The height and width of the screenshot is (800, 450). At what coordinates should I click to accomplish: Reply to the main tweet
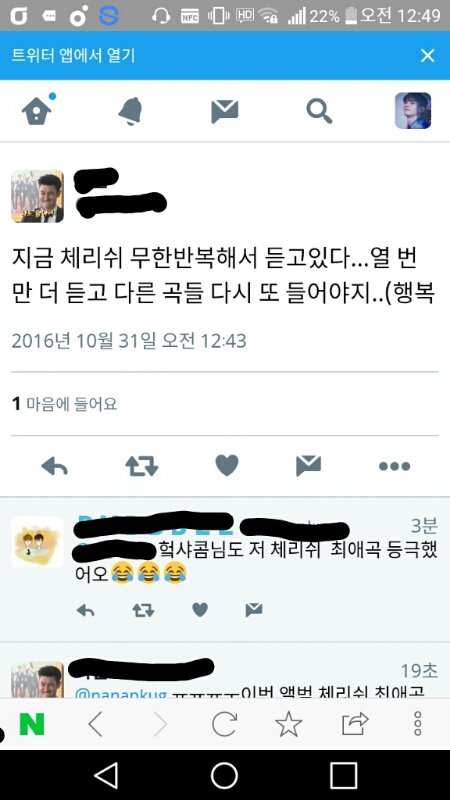pos(54,466)
